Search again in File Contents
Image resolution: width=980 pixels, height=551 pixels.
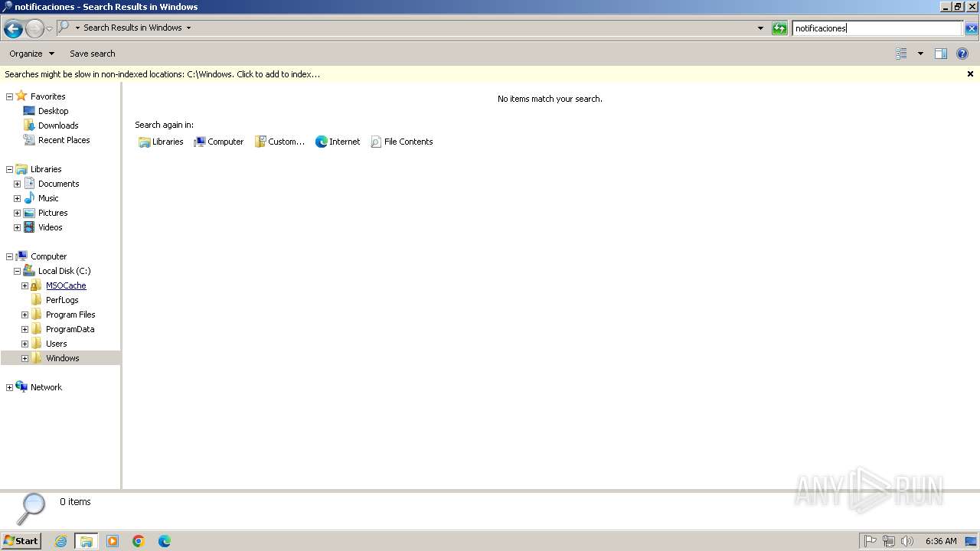pos(402,142)
